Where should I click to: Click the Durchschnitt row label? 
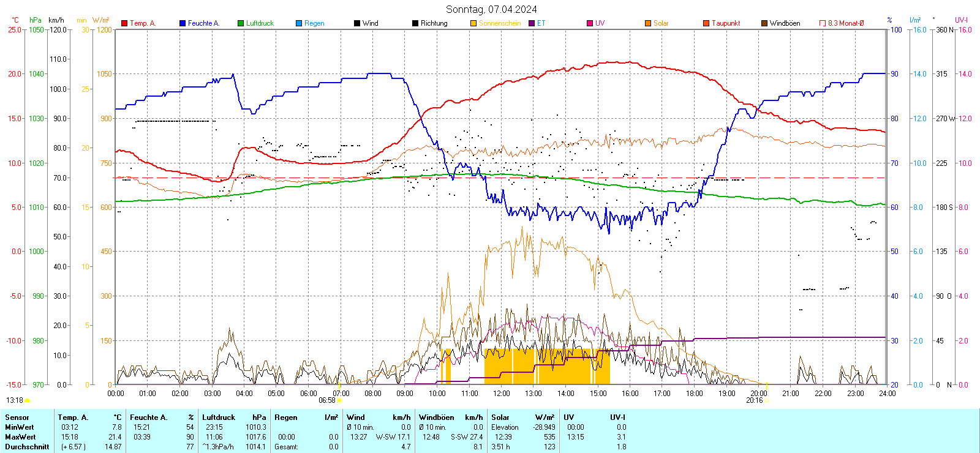coord(28,447)
